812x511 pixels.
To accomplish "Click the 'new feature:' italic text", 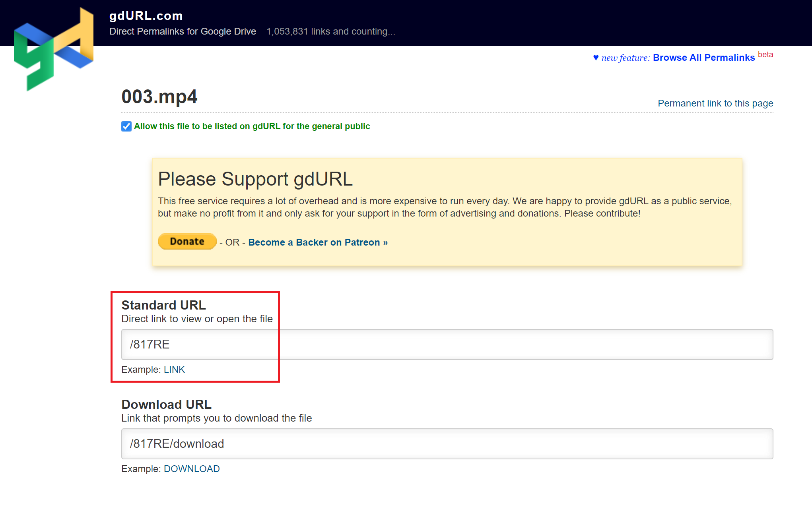I will tap(625, 58).
